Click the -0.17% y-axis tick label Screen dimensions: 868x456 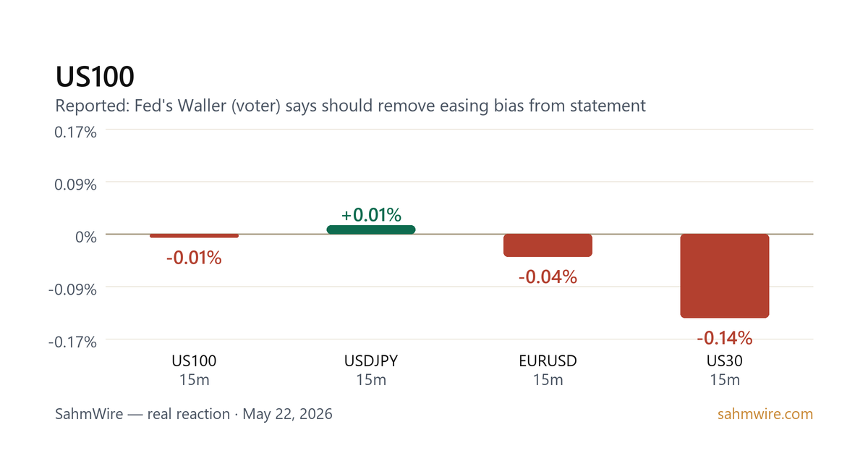tap(73, 342)
